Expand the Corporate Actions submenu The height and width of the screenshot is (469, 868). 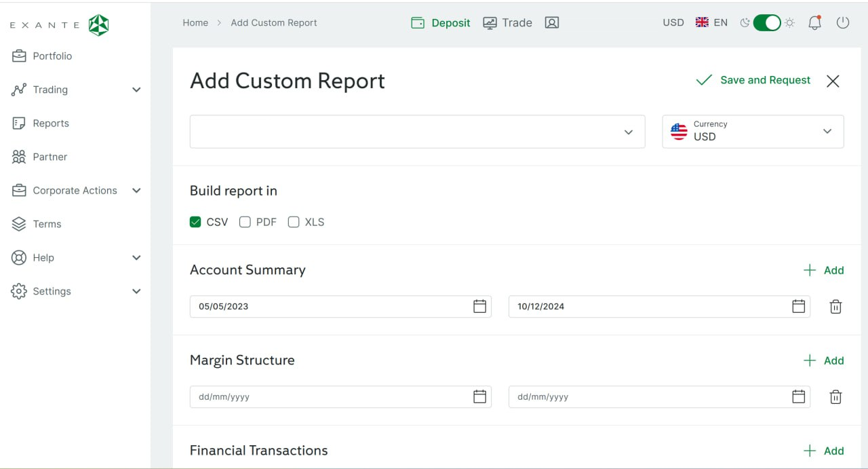point(136,191)
